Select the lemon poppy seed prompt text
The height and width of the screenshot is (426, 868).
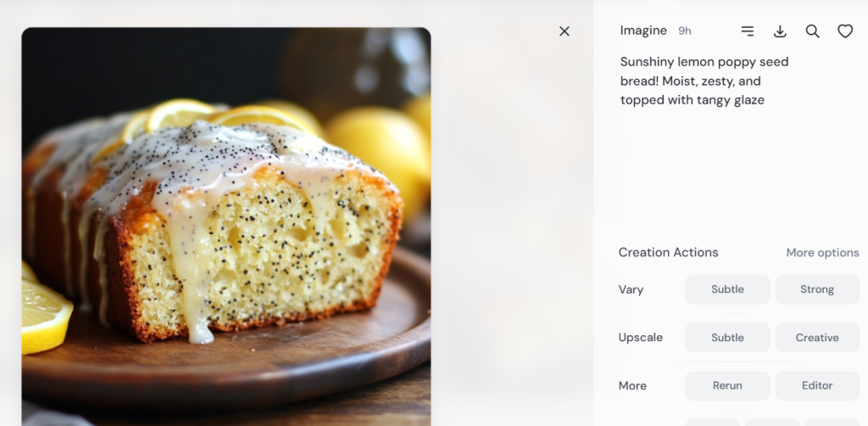704,81
